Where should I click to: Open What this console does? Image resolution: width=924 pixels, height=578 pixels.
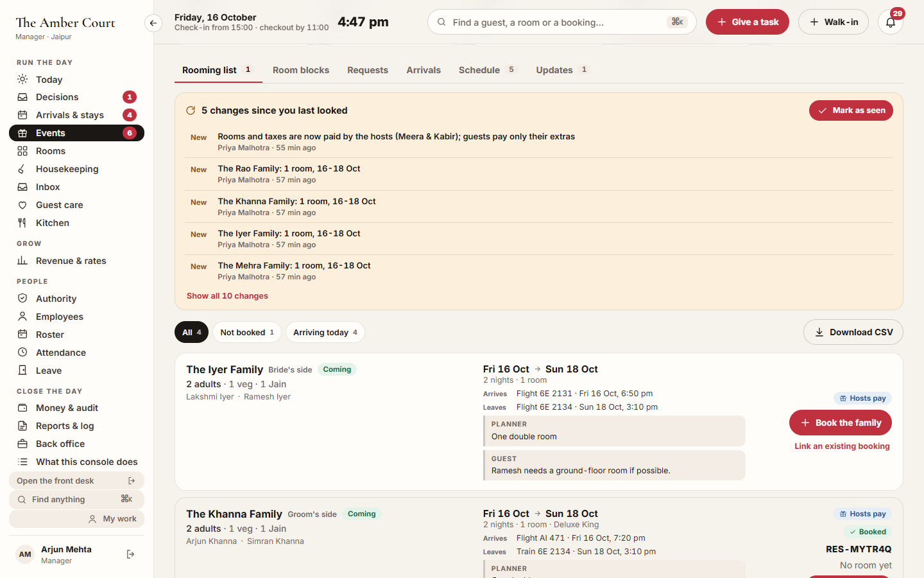[x=76, y=462]
